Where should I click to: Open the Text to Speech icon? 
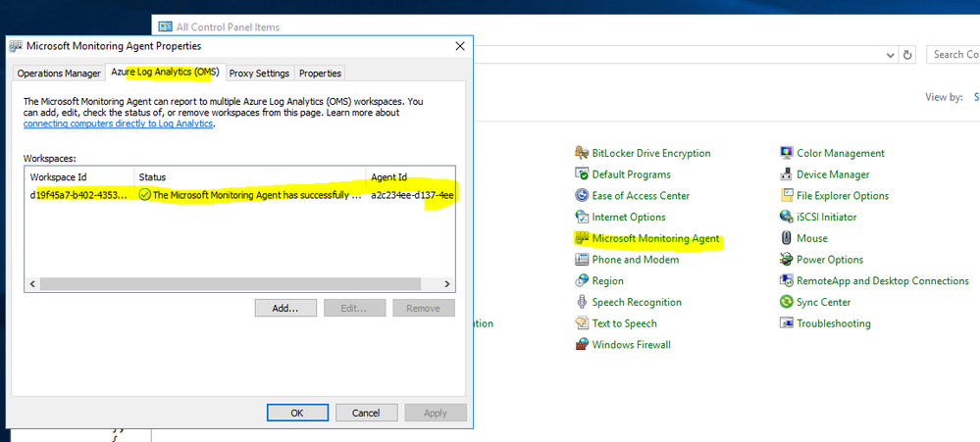(x=582, y=322)
